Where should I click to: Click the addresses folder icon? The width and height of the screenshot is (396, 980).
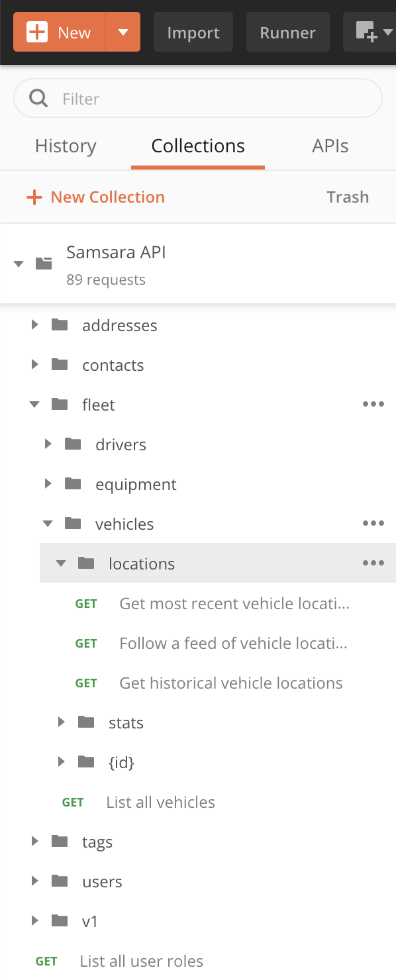click(60, 325)
